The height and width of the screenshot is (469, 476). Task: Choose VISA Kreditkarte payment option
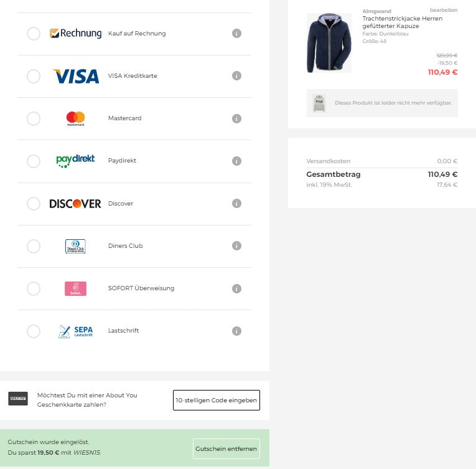tap(34, 76)
